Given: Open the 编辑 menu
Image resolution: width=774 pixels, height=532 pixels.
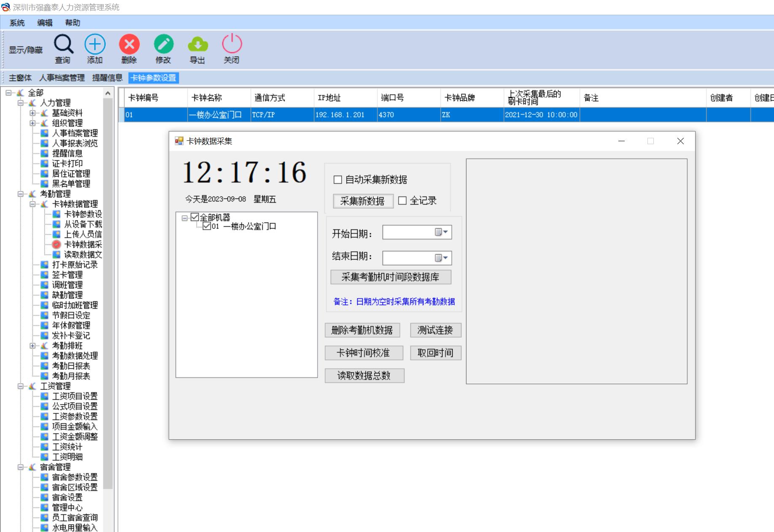Looking at the screenshot, I should (45, 23).
